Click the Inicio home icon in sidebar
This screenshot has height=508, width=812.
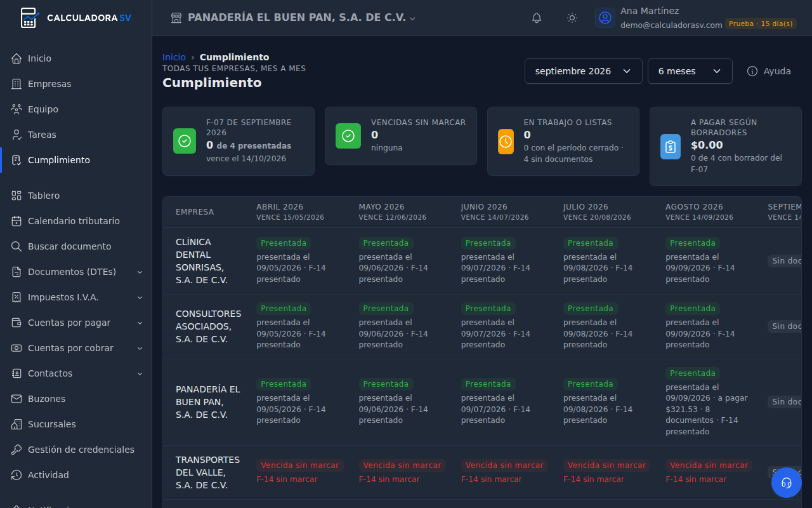pos(16,58)
